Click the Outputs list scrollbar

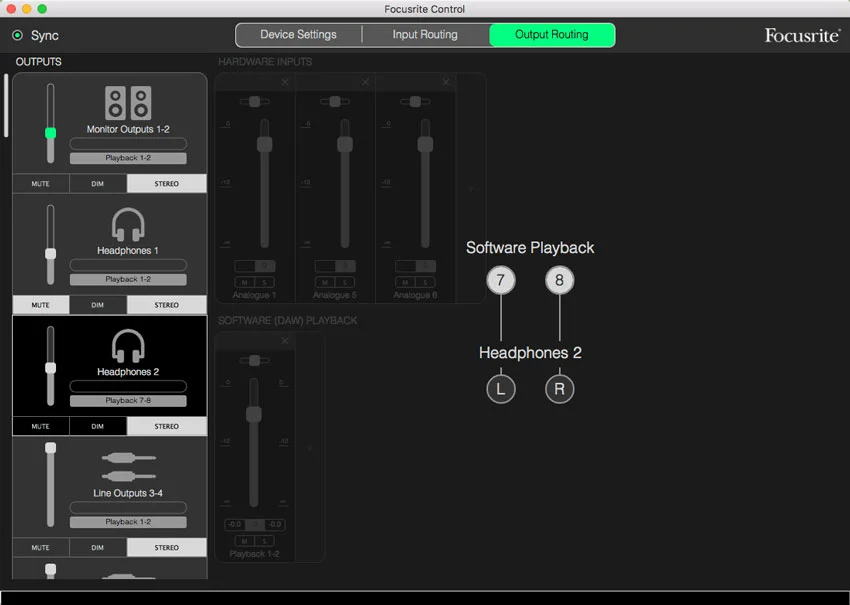click(6, 105)
